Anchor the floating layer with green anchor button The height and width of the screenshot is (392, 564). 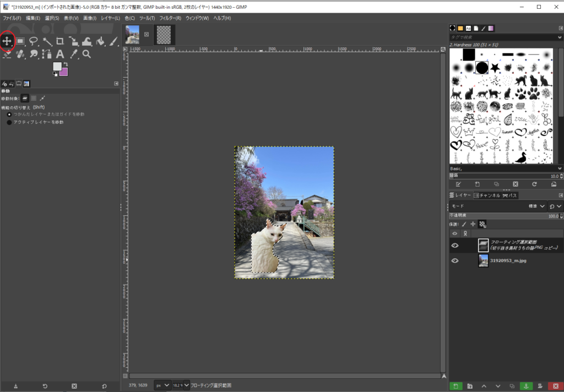pyautogui.click(x=527, y=386)
